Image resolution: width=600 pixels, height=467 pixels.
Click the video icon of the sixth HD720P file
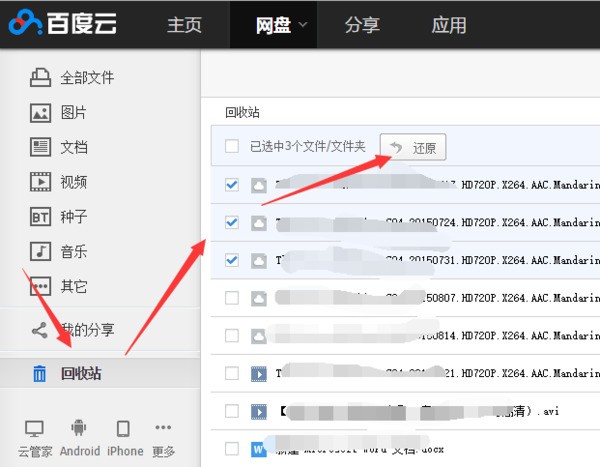coord(259,374)
